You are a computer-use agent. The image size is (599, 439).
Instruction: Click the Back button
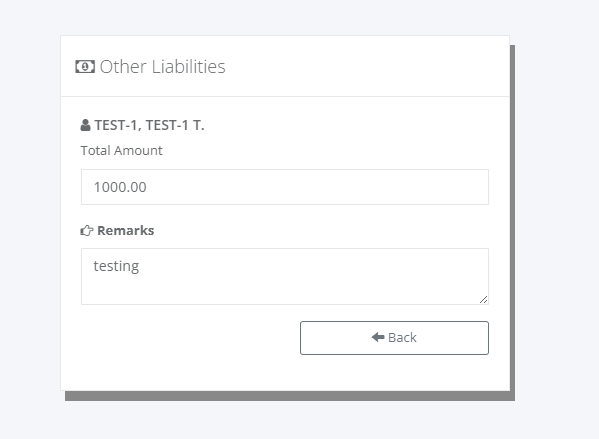click(x=394, y=338)
